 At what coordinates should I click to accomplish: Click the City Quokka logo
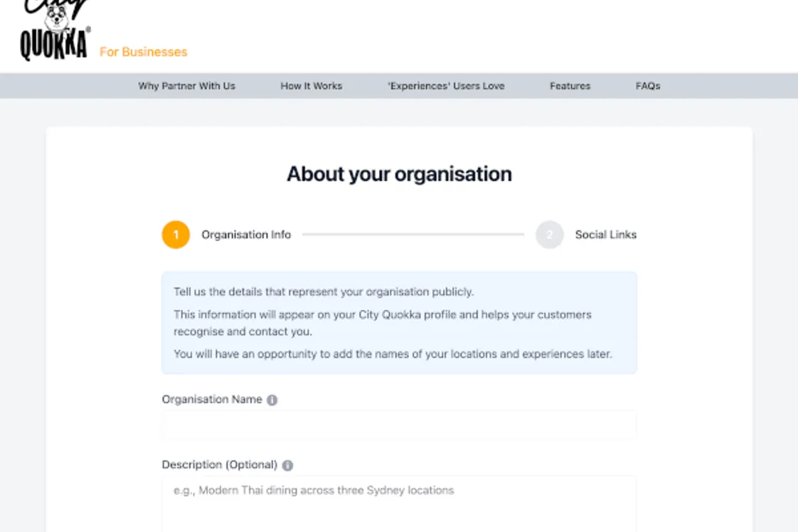(54, 32)
